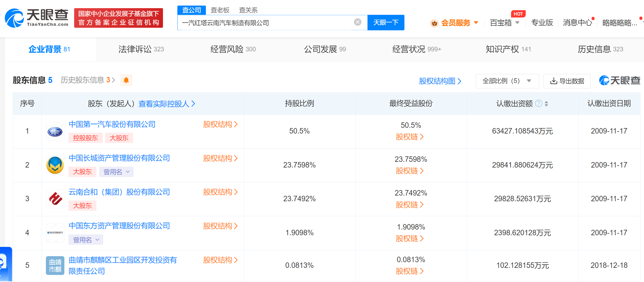Open 股权链 in the 23.7598% row

click(410, 171)
